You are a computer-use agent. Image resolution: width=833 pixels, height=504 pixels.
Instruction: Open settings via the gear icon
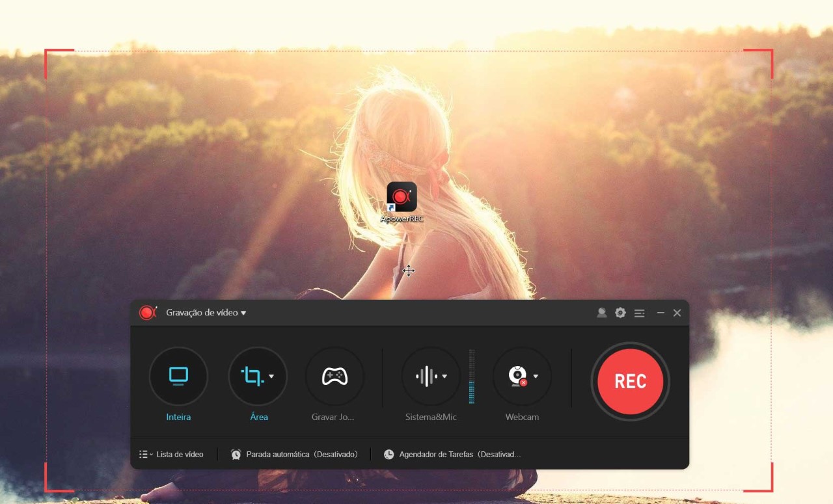pos(620,313)
